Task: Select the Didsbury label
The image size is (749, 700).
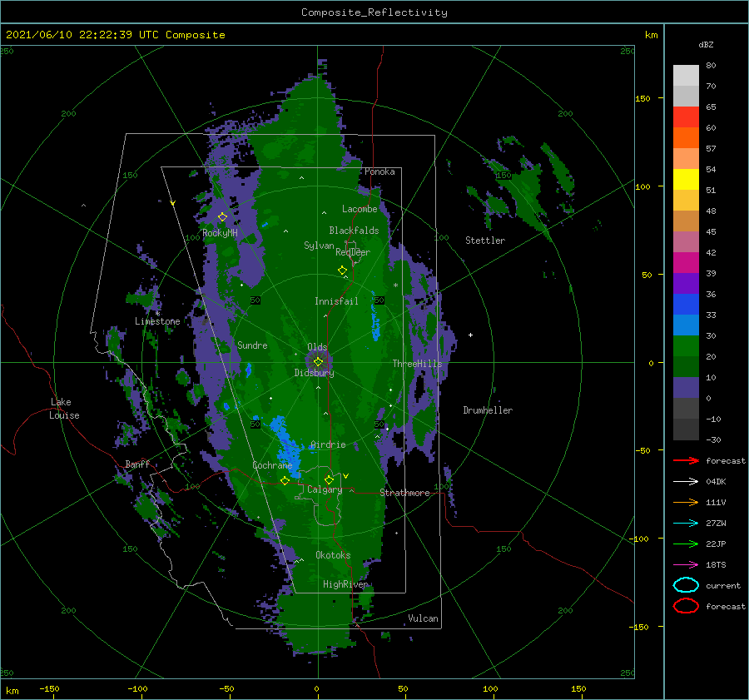Action: click(315, 373)
